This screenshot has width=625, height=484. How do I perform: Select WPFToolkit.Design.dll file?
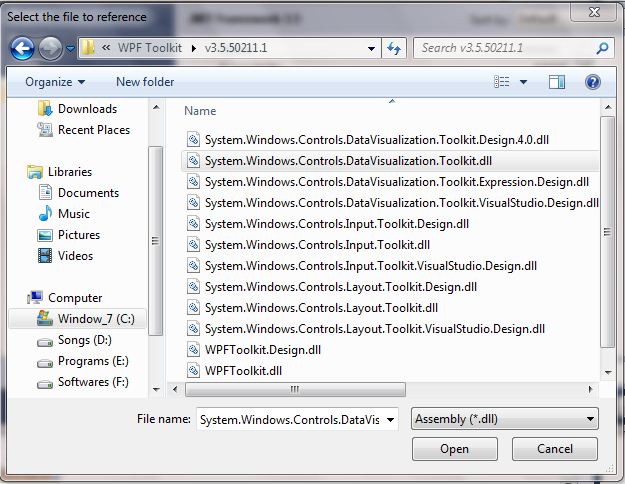click(x=254, y=350)
